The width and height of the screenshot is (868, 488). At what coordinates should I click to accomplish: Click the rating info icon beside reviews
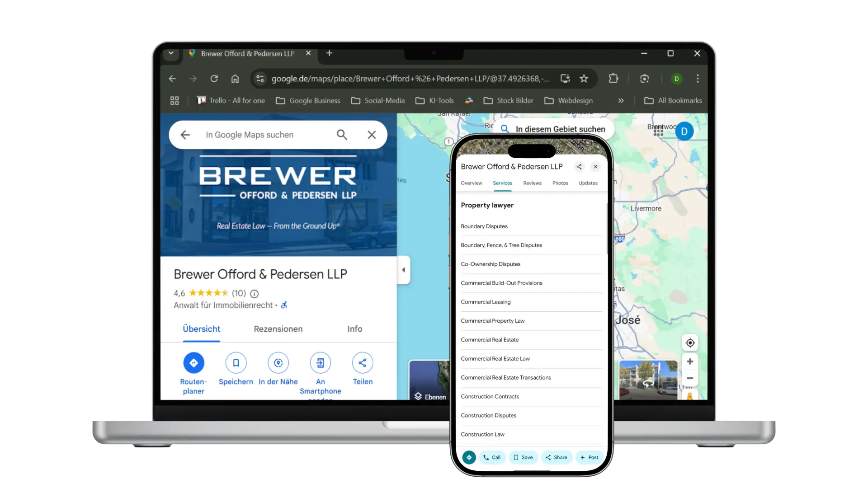(255, 294)
